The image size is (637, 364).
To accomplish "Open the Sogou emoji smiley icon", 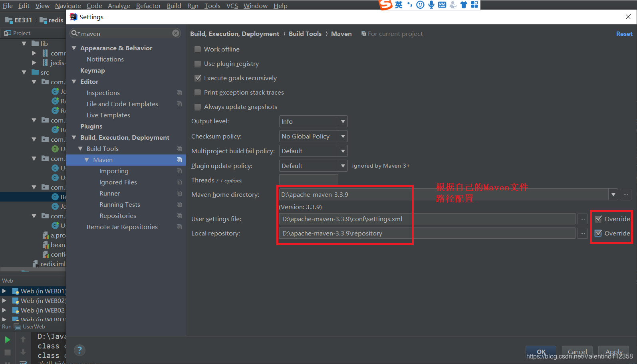I will 420,5.
